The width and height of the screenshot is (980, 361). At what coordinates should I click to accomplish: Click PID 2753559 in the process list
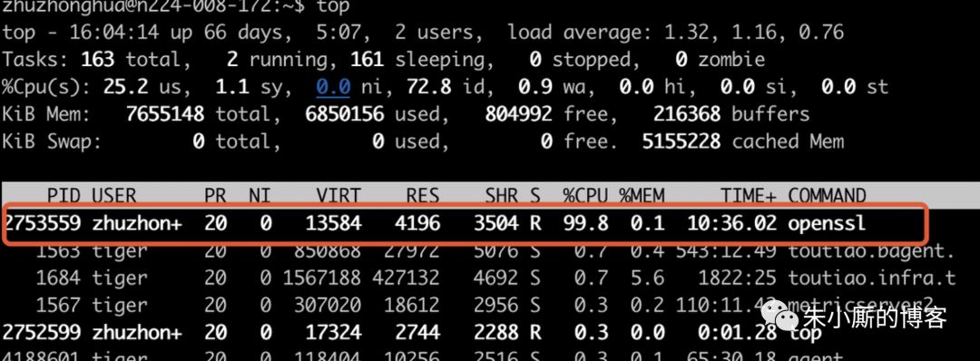(42, 223)
